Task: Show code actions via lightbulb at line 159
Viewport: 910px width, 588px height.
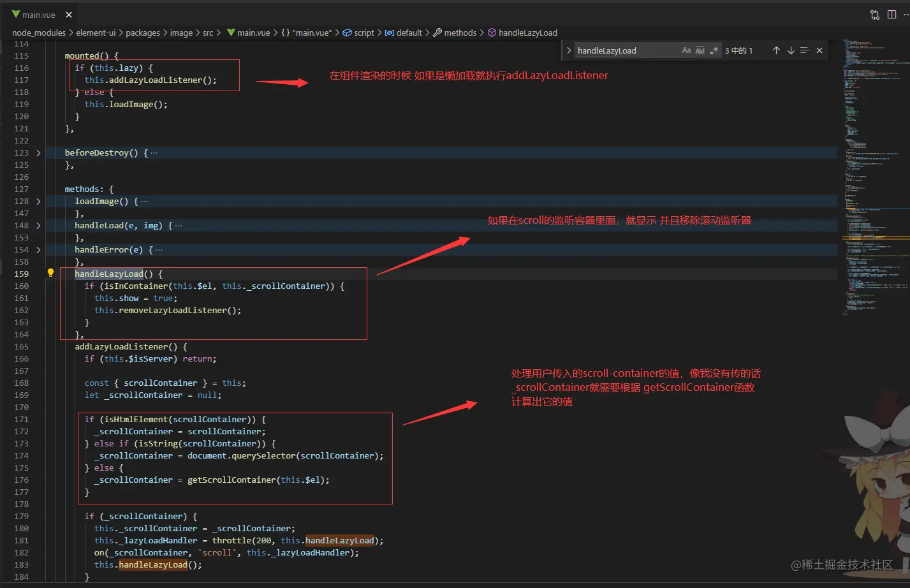Action: (x=50, y=273)
